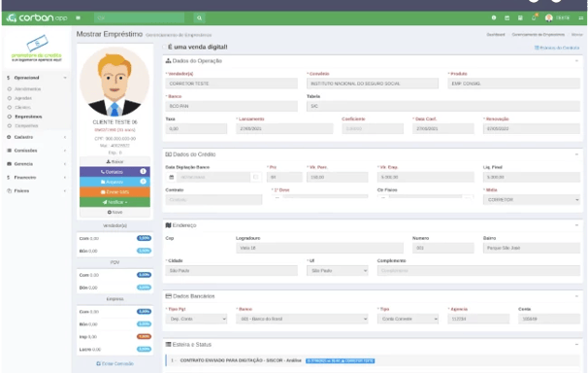The width and height of the screenshot is (588, 373).
Task: Click the Endereço map icon
Action: (x=169, y=225)
